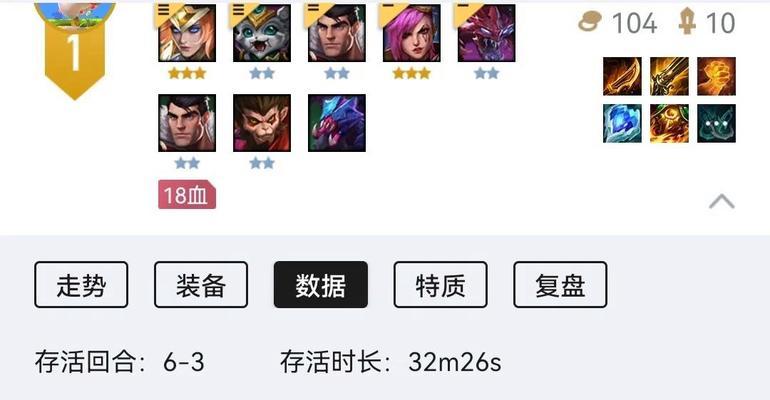Tap the flaming bow item icon
Screen dimensions: 770x400
[622, 76]
